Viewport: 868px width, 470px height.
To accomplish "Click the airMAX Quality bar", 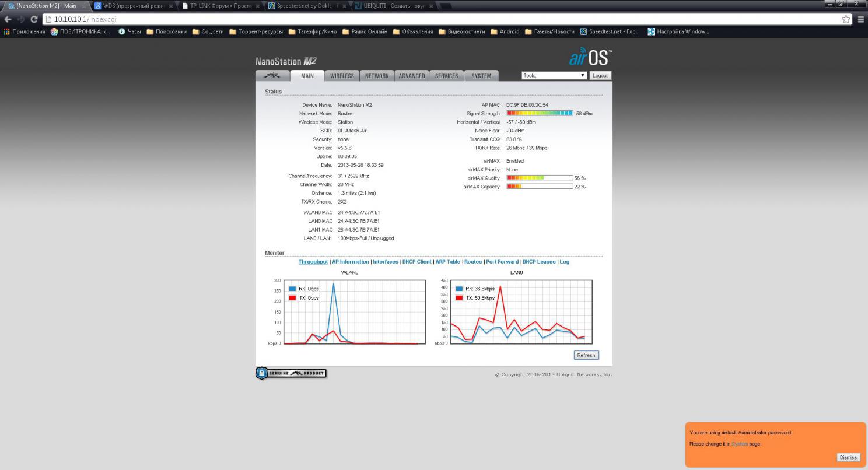I will (x=540, y=178).
